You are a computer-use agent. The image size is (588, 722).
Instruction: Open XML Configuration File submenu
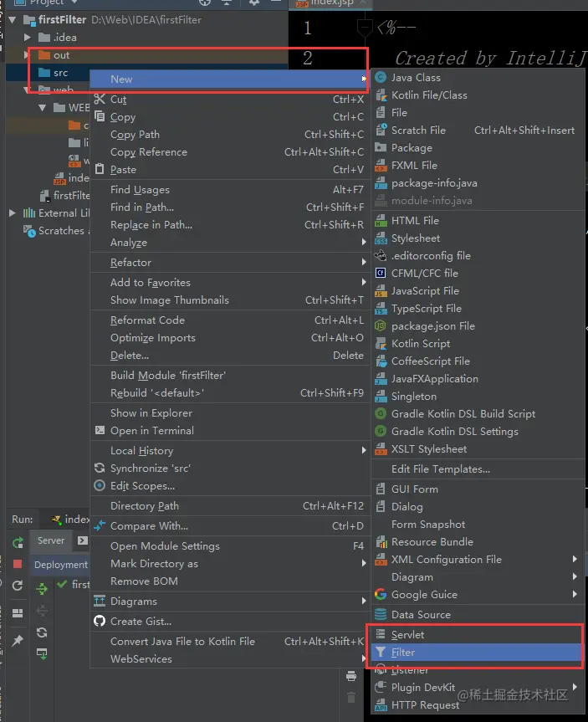(477, 560)
